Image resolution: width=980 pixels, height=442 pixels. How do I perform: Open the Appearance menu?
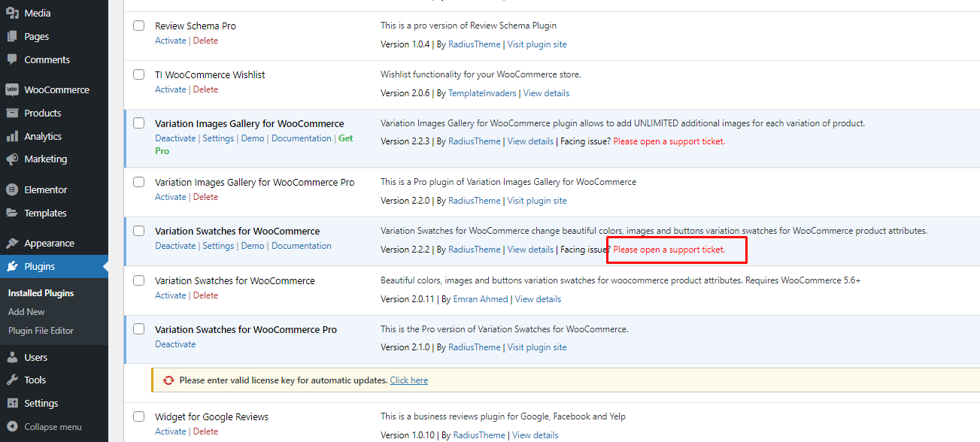tap(54, 243)
